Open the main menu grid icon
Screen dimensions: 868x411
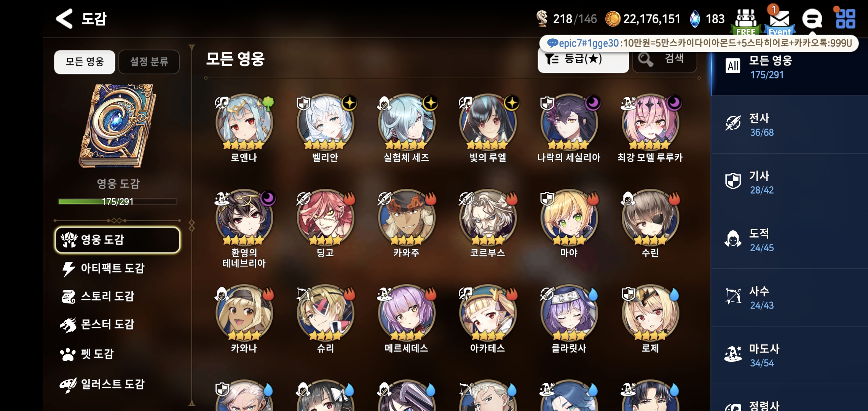(845, 19)
